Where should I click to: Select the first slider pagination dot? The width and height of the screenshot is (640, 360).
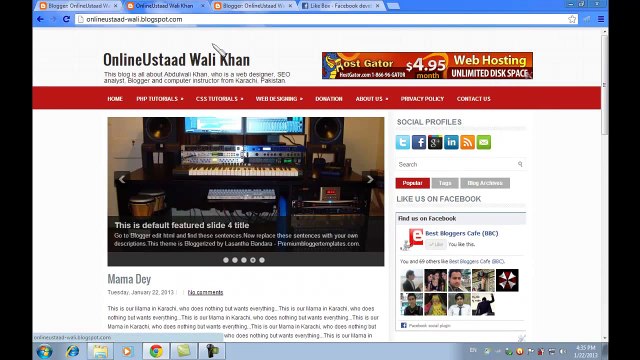coord(226,260)
